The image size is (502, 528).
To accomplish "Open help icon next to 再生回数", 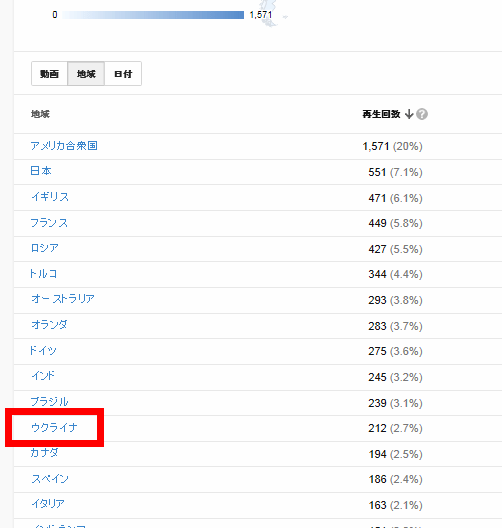I will point(422,114).
